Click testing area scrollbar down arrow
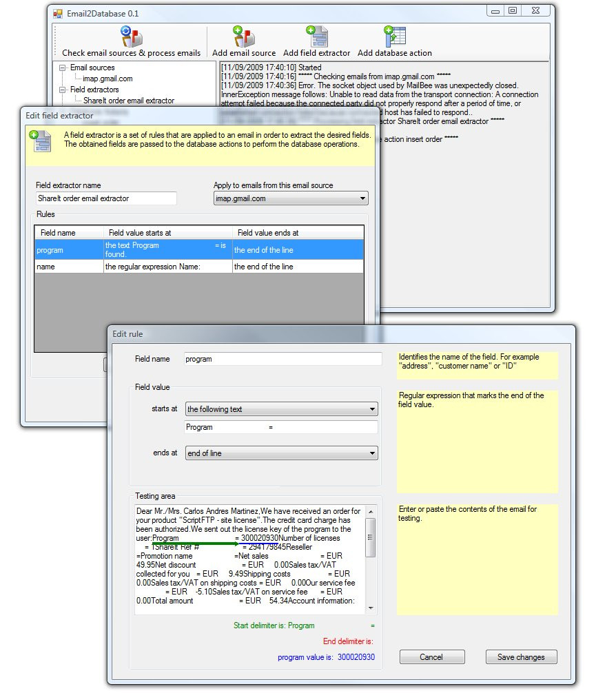The image size is (616, 693). pyautogui.click(x=371, y=608)
